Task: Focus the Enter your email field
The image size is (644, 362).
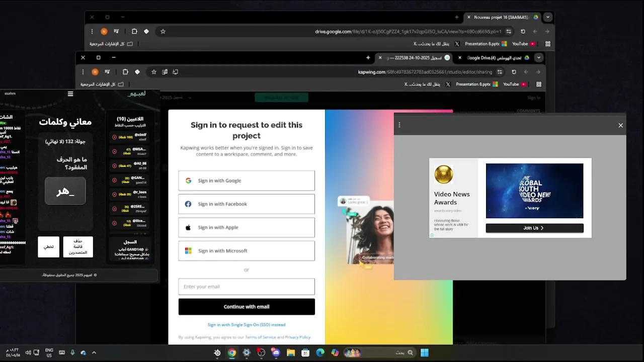Action: coord(247,287)
